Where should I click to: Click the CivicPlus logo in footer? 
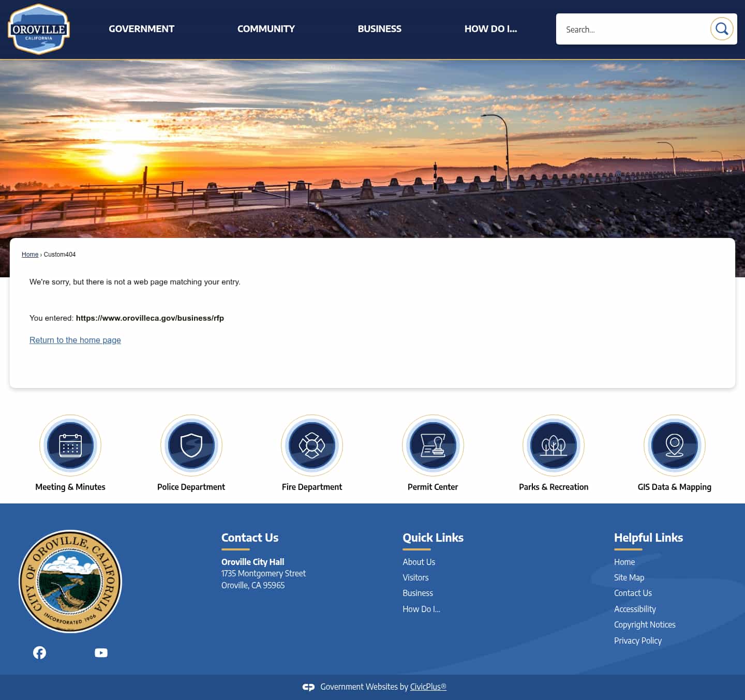tap(308, 687)
